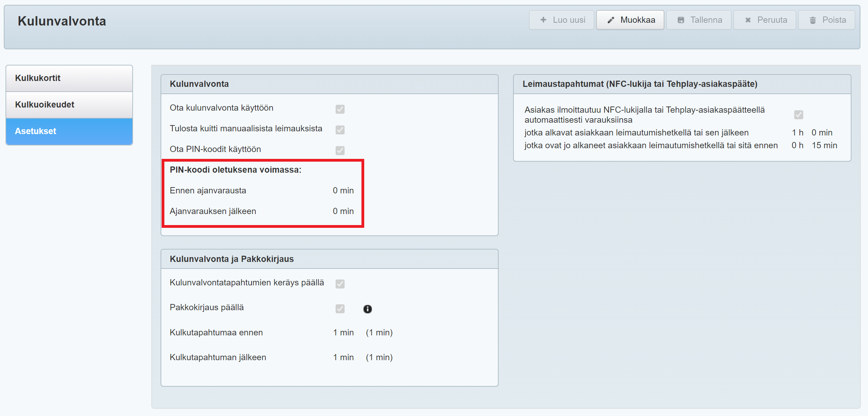The width and height of the screenshot is (868, 416).
Task: Click the Kulkutapahtumaa ennen 1 min value
Action: pos(343,333)
